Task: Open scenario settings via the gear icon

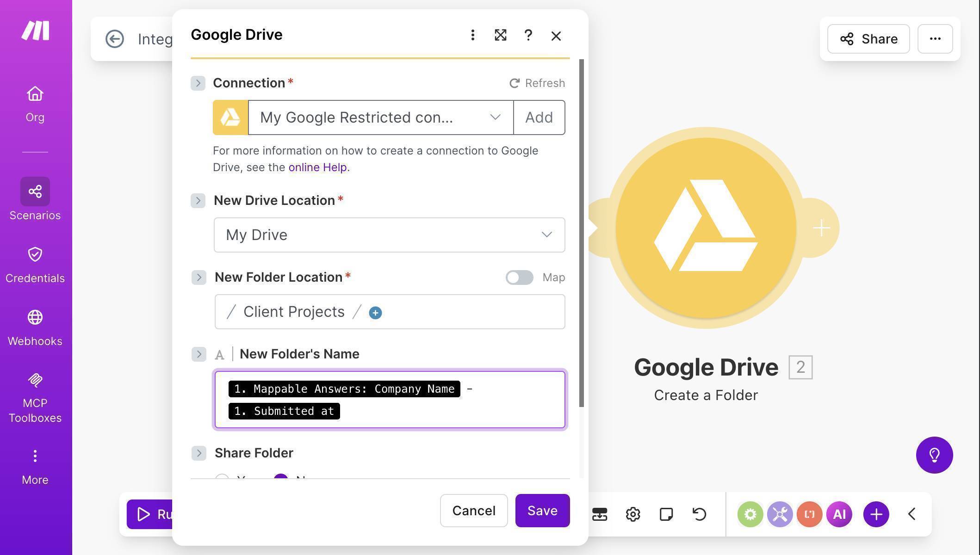Action: (633, 514)
